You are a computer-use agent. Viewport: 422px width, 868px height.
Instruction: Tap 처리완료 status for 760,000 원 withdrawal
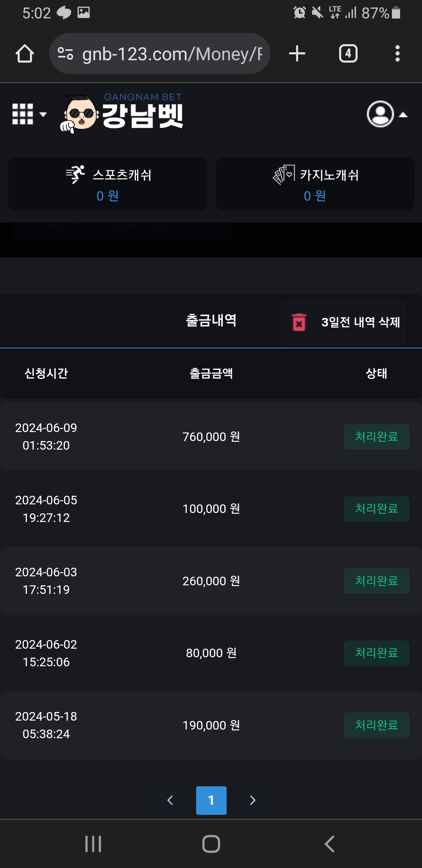(376, 437)
